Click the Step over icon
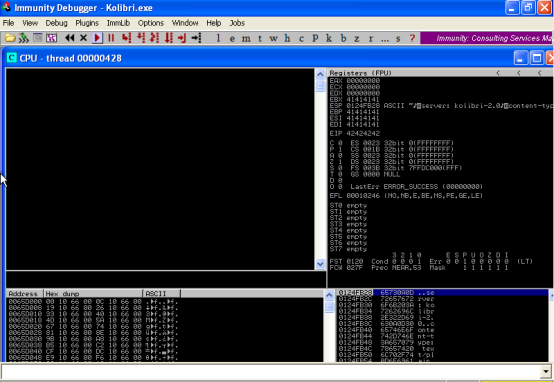The width and height of the screenshot is (554, 382). point(141,38)
